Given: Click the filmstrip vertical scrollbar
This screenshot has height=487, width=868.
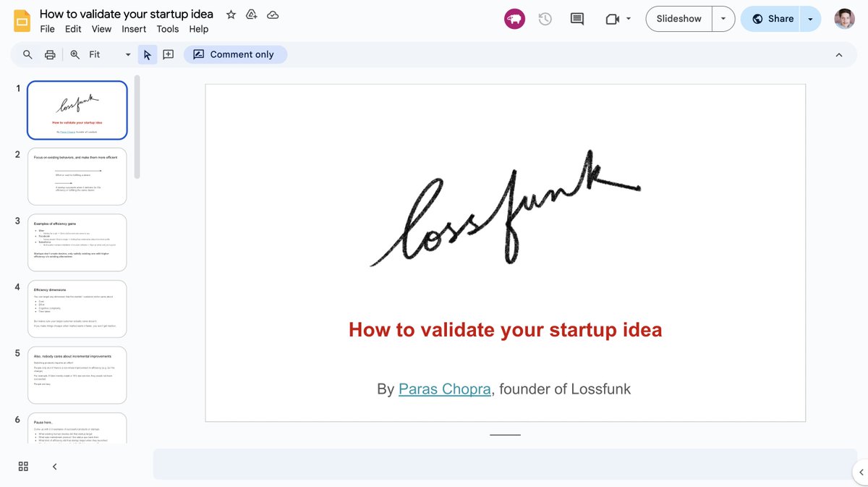Looking at the screenshot, I should coord(137,127).
